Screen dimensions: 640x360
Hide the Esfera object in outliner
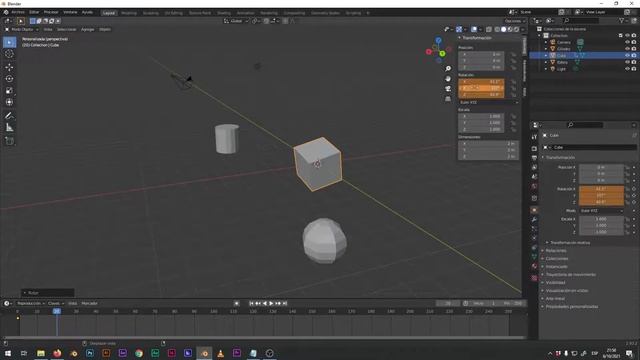click(x=627, y=62)
